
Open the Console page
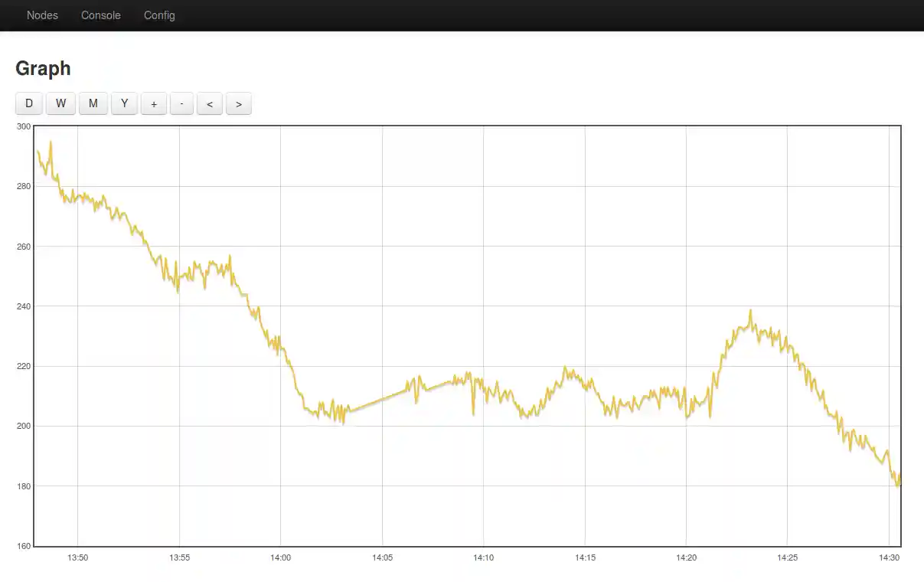[101, 15]
